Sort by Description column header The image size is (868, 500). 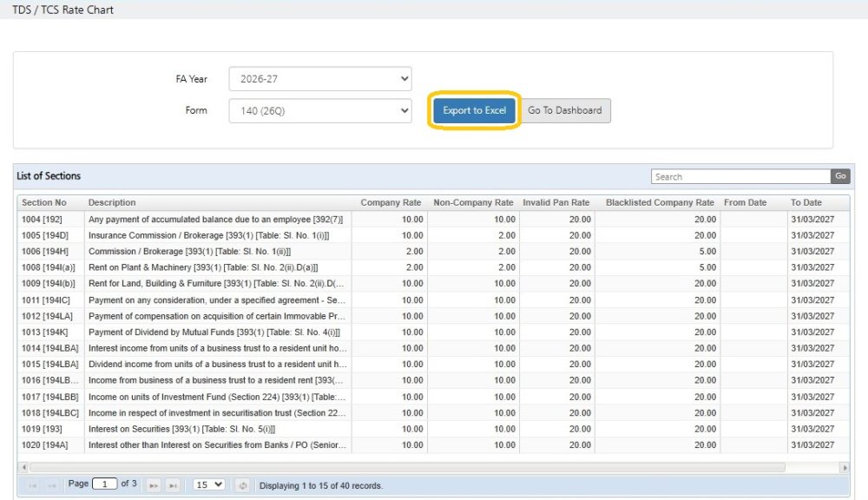coord(112,202)
